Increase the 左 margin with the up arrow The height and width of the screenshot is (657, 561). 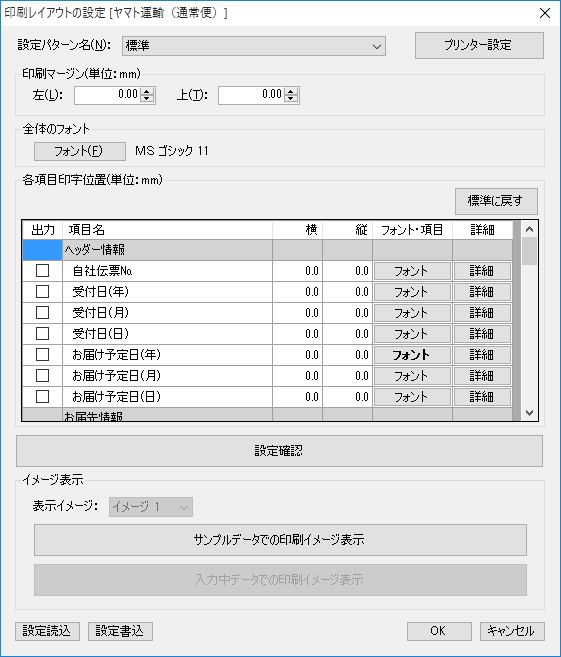tap(147, 92)
